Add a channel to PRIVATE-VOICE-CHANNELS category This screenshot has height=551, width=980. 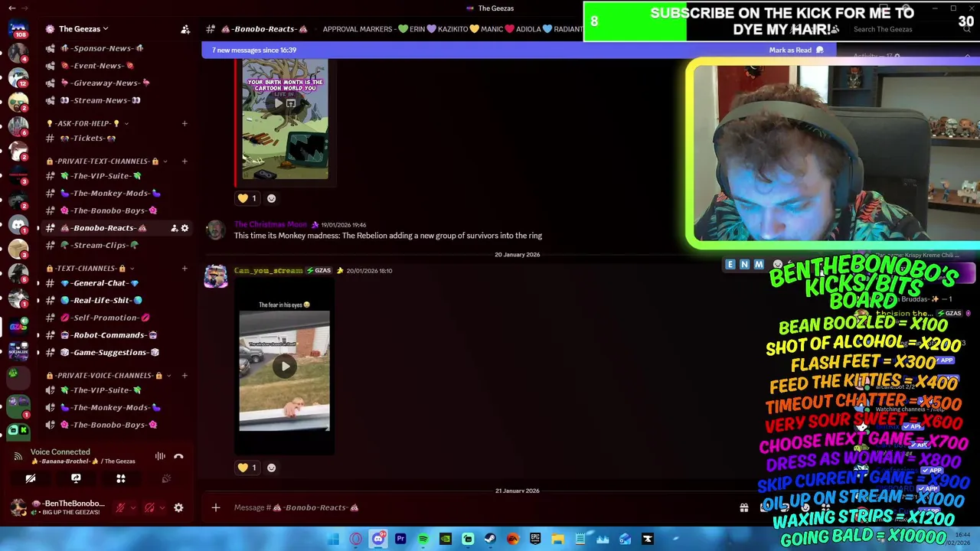(x=185, y=376)
